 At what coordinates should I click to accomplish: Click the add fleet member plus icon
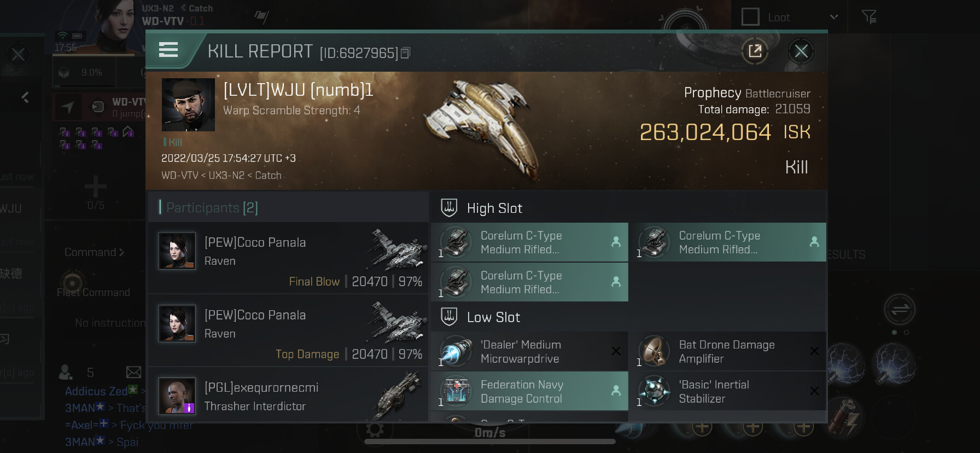(x=96, y=187)
